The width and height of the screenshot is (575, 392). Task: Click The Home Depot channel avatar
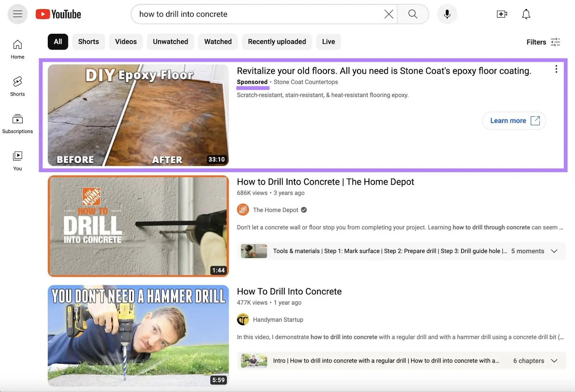[x=243, y=209]
